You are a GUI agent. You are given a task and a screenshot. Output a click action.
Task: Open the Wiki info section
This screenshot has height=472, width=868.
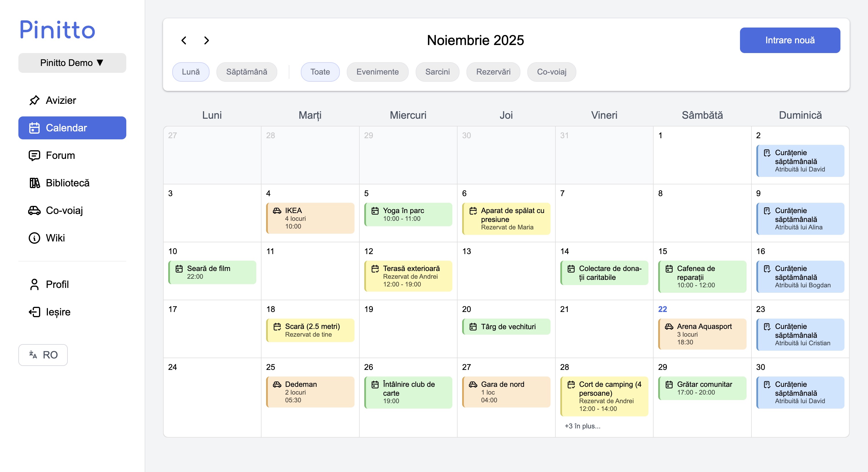(55, 238)
